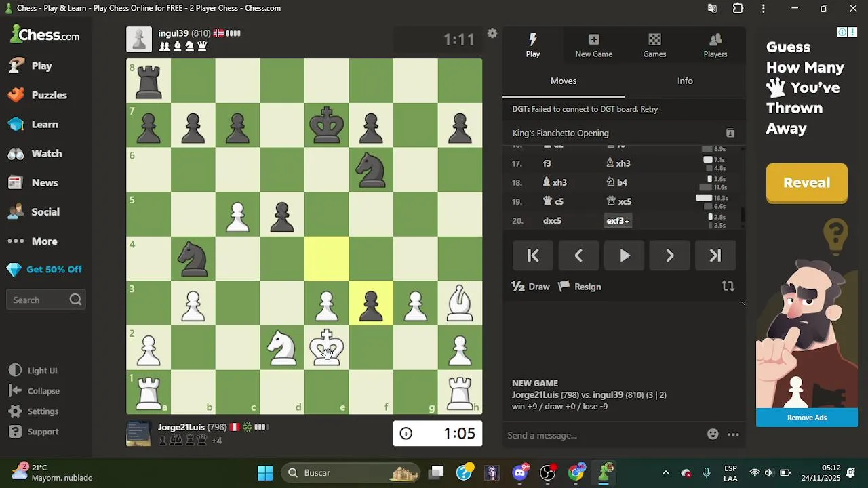Open browser three-dot menu in title bar
The image size is (868, 488).
764,8
